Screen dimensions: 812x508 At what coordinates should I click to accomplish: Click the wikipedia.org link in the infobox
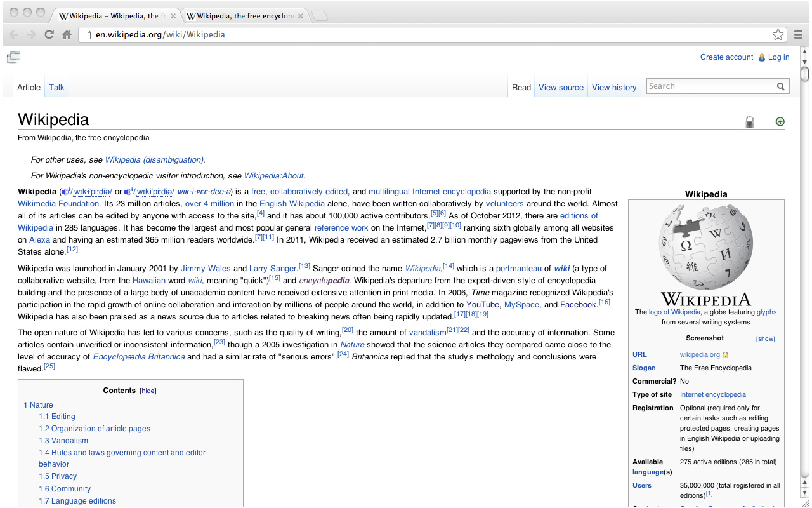point(700,355)
